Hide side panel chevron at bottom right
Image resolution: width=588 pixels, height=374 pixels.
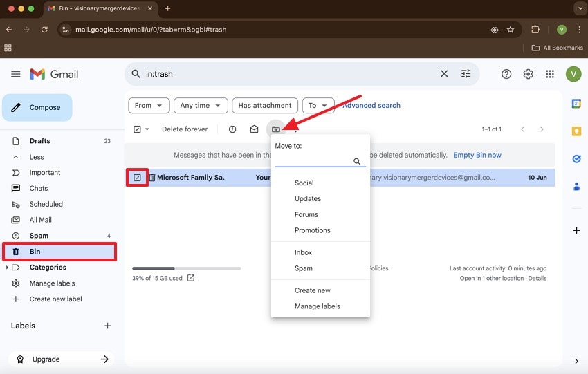tap(576, 362)
